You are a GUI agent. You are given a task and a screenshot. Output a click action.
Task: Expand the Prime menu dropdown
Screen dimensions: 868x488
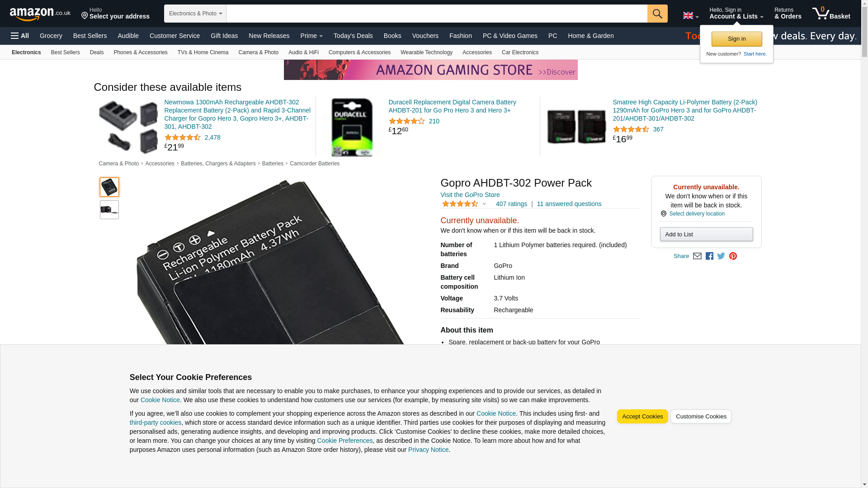(x=311, y=36)
